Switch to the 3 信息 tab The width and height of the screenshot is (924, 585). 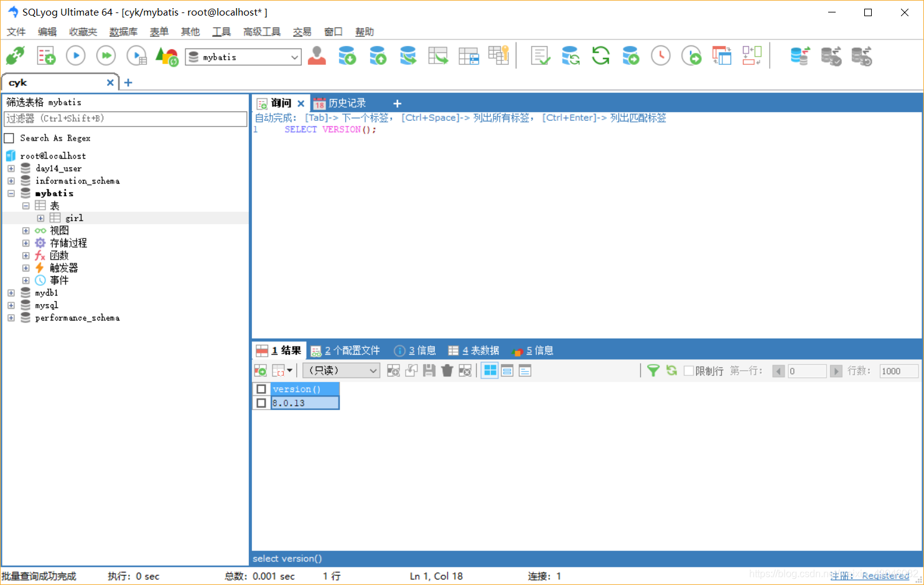point(415,351)
